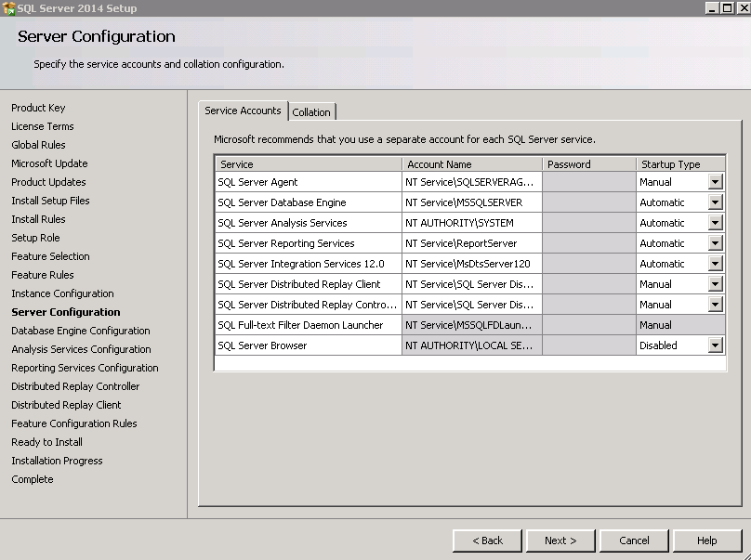This screenshot has height=560, width=751.
Task: Click Analysis Services Configuration step
Action: tap(81, 349)
